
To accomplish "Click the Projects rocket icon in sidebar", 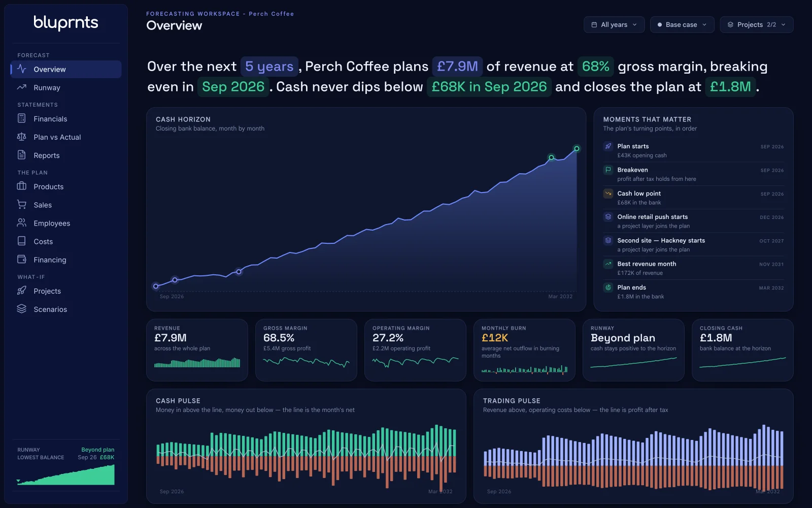I will [x=21, y=291].
